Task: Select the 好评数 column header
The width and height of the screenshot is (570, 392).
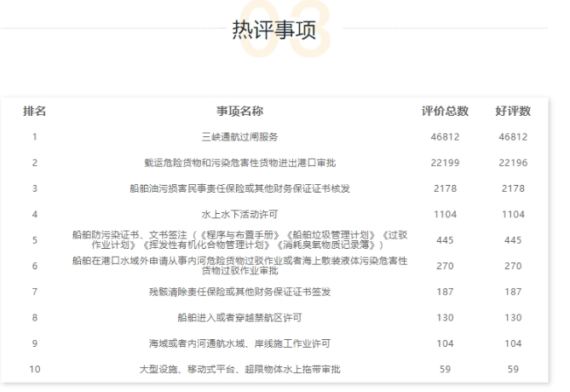Action: point(512,111)
